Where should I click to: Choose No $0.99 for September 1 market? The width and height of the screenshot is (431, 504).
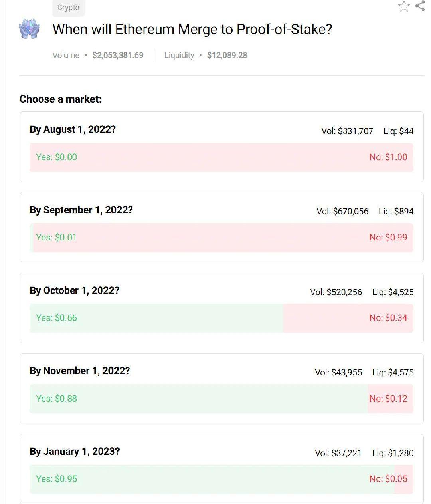tap(388, 238)
